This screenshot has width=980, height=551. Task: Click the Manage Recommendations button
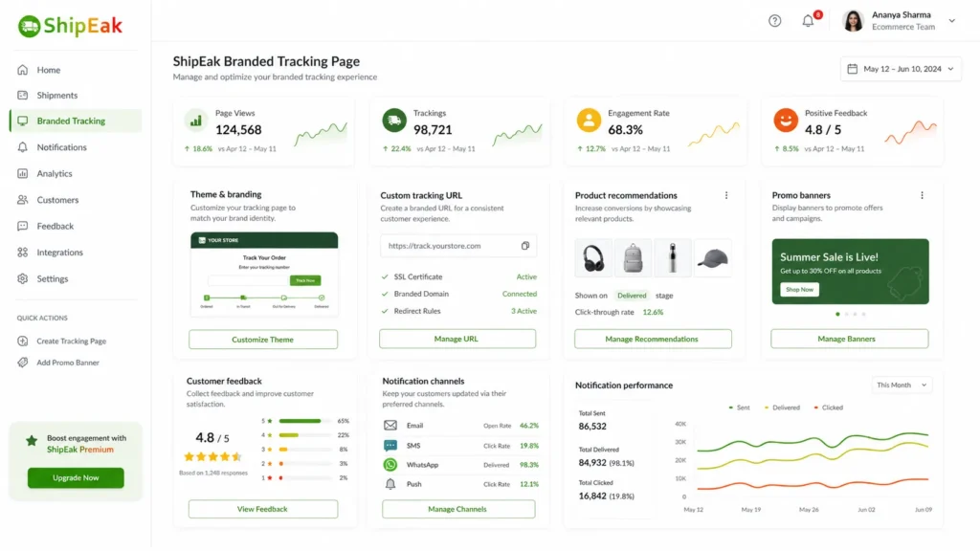[x=653, y=339]
